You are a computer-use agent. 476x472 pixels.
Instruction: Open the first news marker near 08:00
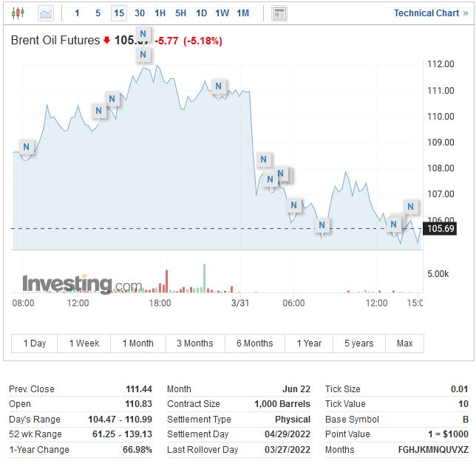(27, 147)
